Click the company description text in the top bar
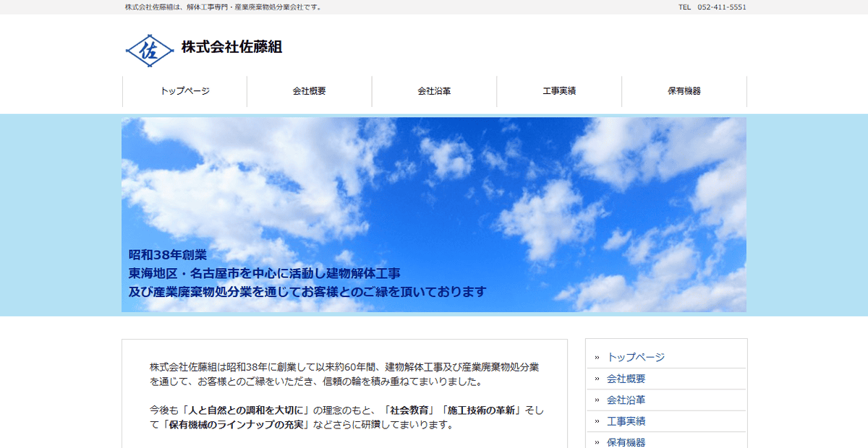 pos(224,7)
